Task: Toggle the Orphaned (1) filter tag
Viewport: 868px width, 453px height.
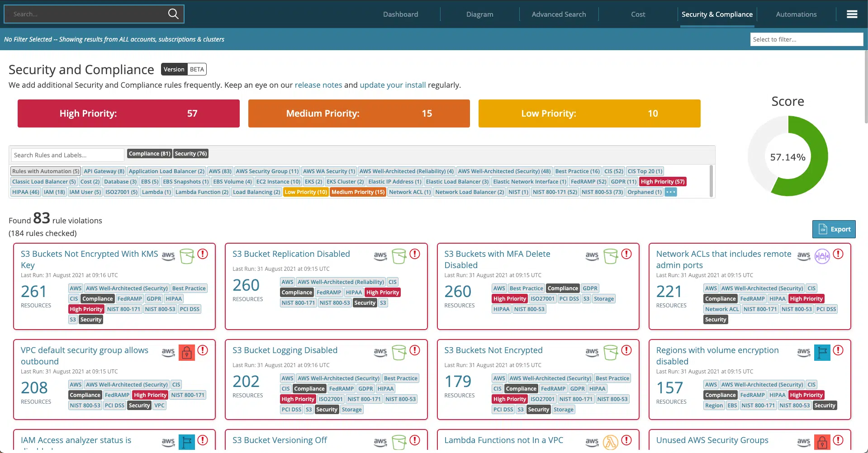Action: coord(645,192)
